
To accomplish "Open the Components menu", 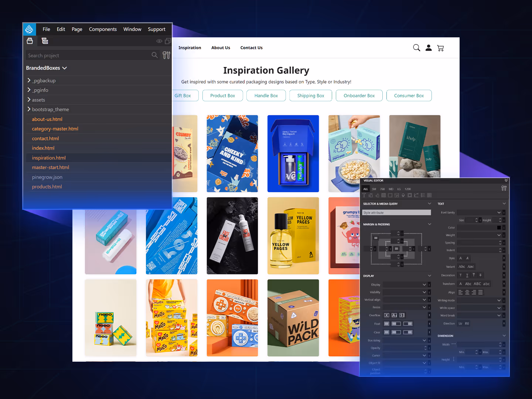I will point(103,29).
